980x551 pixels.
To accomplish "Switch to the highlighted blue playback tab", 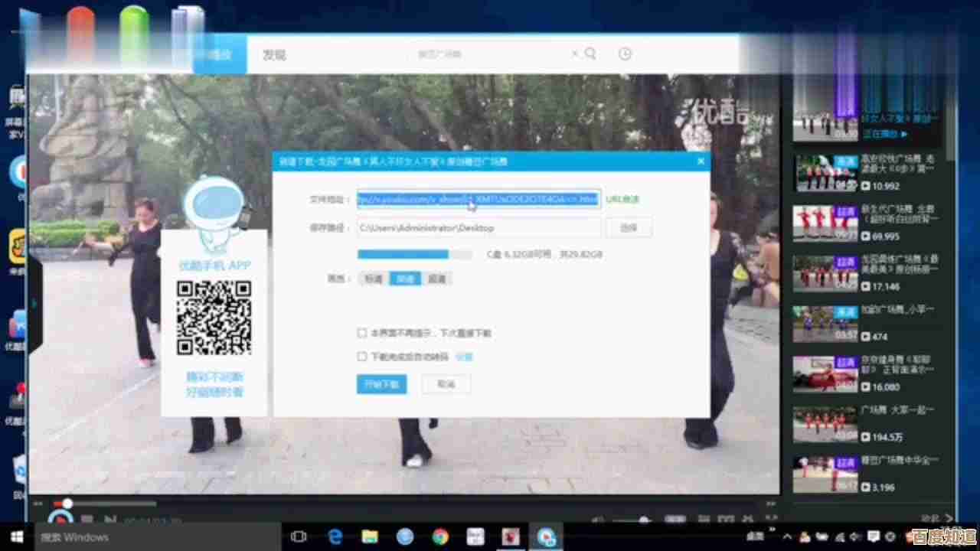I will 219,54.
